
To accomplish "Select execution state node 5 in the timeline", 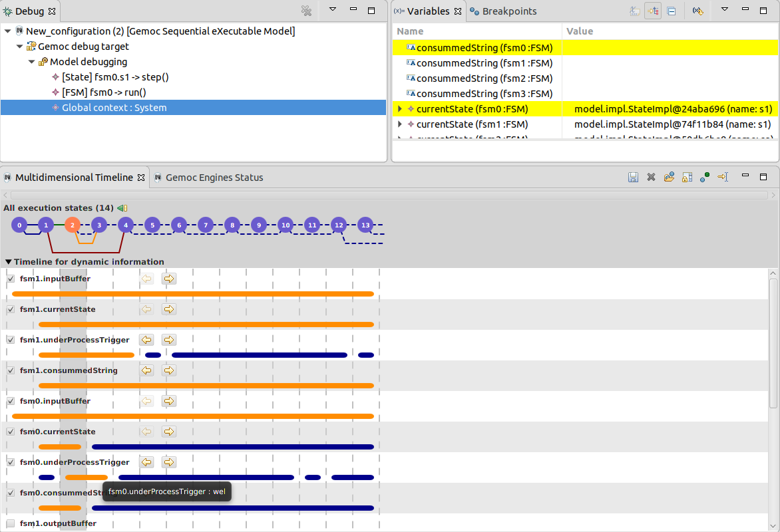I will pos(152,225).
